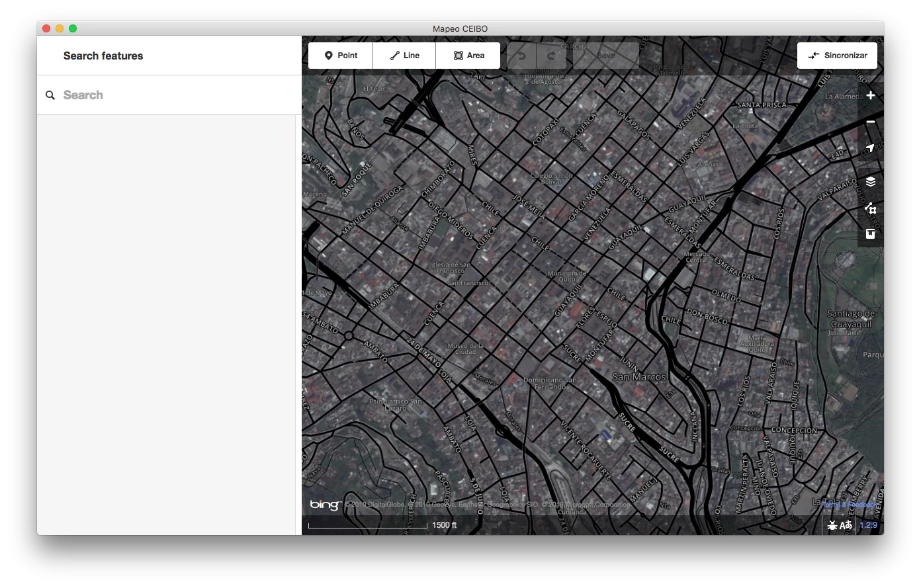Undo the last edit
The image size is (921, 588).
pos(521,56)
